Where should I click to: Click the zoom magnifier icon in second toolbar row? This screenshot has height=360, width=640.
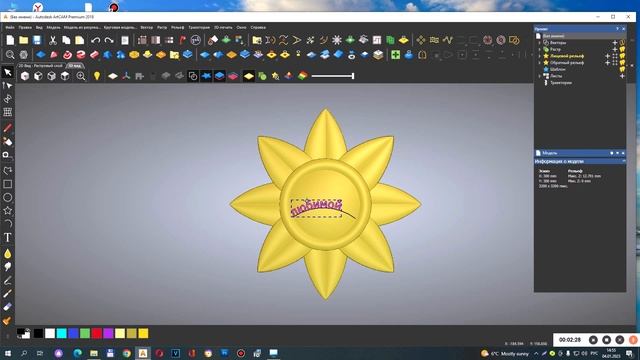(10, 55)
